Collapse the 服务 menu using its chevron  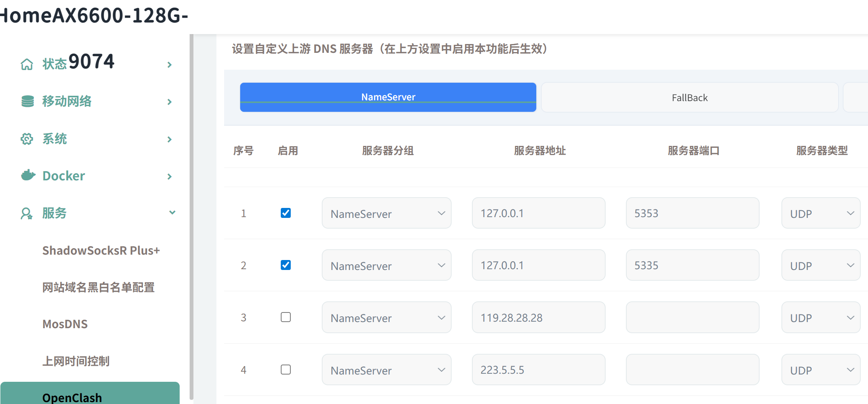[172, 213]
